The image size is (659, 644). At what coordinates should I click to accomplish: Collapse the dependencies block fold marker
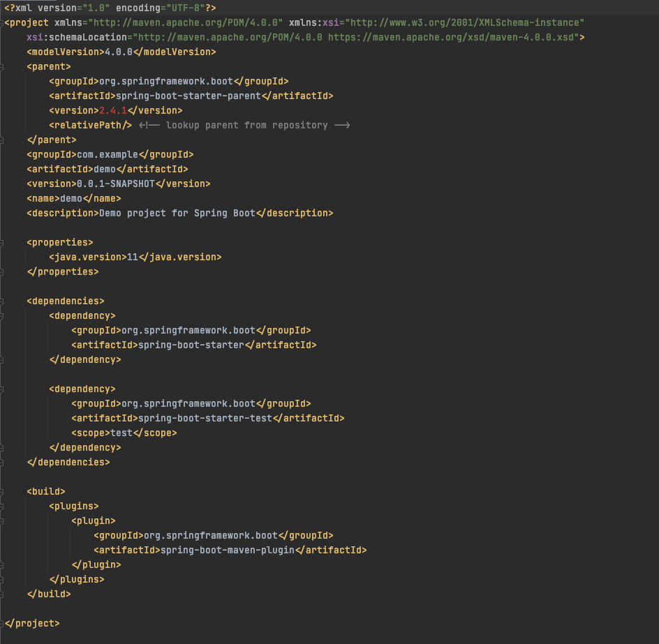tap(1, 301)
